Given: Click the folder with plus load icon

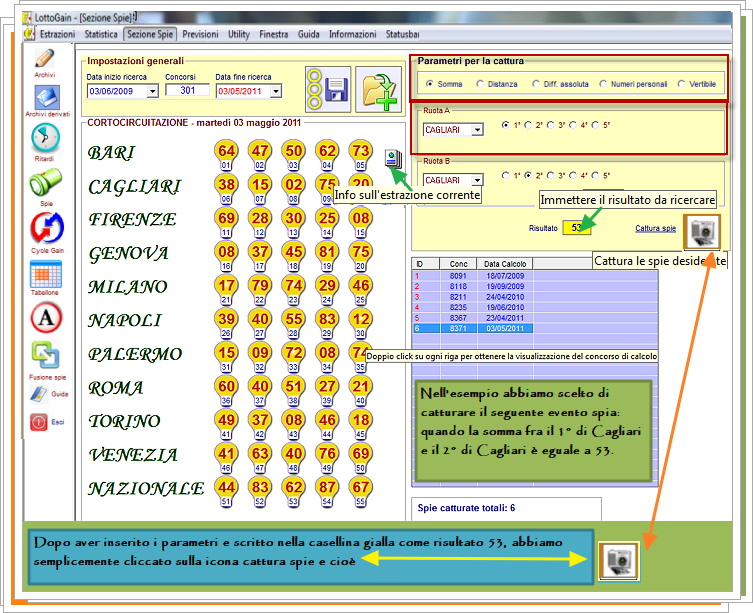Looking at the screenshot, I should point(378,89).
